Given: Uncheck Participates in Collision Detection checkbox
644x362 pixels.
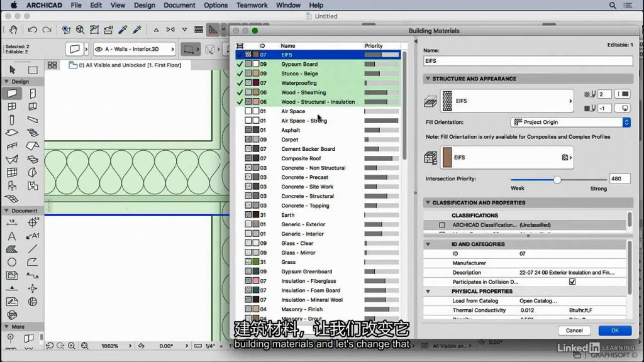Looking at the screenshot, I should pos(572,282).
